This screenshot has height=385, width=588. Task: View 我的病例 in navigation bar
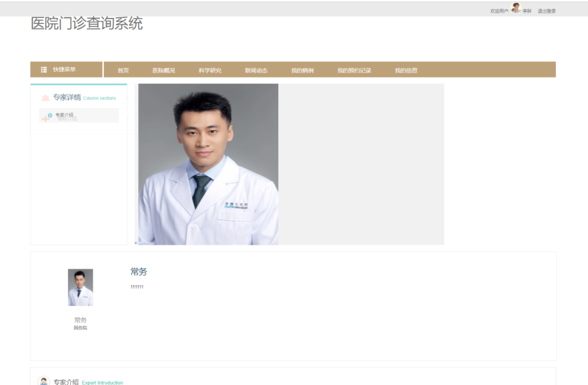tap(302, 70)
